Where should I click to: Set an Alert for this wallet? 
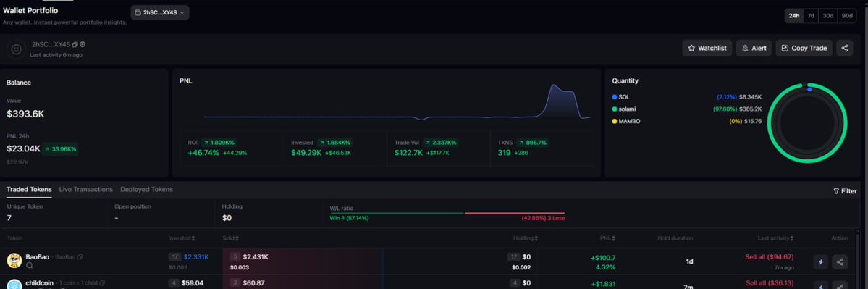point(754,48)
